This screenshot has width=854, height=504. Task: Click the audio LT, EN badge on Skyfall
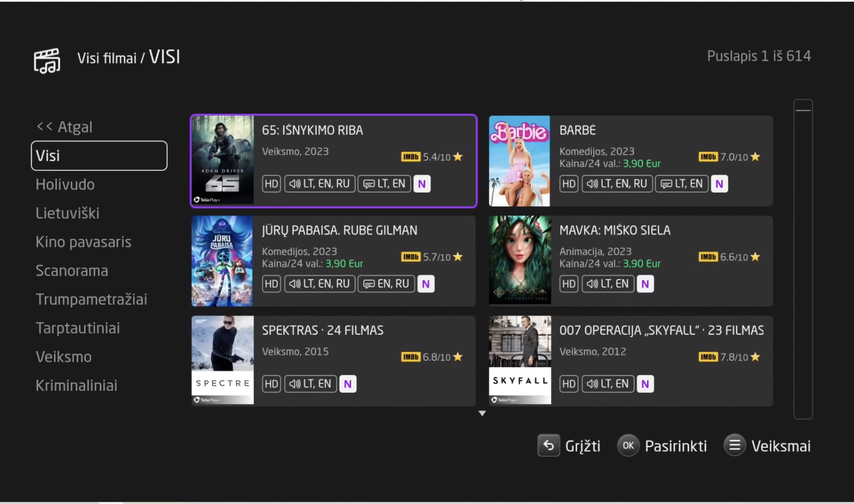[608, 384]
